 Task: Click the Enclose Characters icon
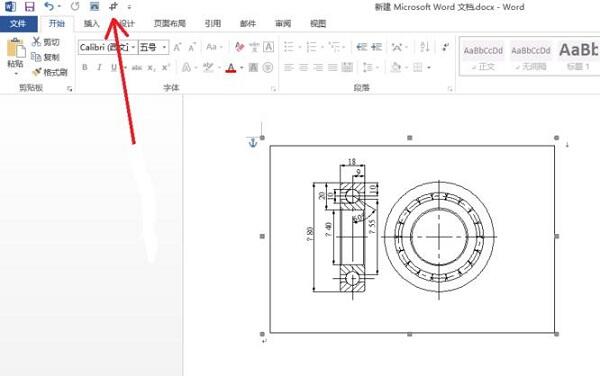coord(268,68)
